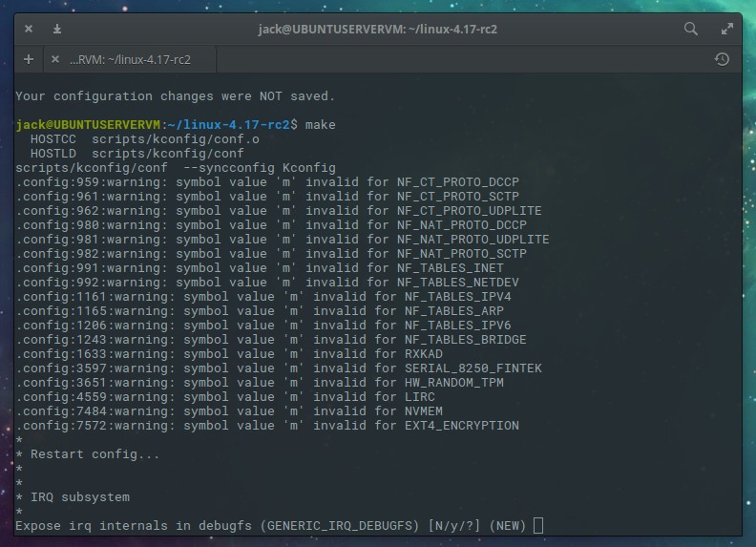Click the '[N/y/?]' options text

click(454, 526)
